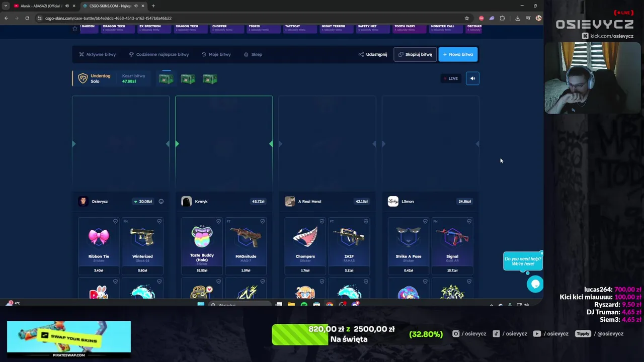This screenshot has height=362, width=644.
Task: Click Kvmyk's 43.72zł total
Action: pyautogui.click(x=258, y=202)
